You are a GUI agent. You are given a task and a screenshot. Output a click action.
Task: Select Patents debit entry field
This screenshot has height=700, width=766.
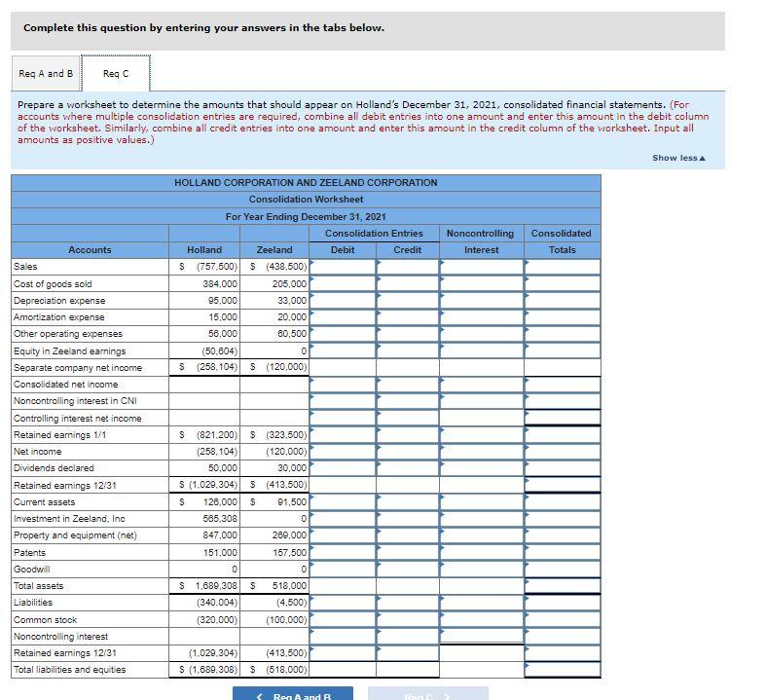(343, 552)
